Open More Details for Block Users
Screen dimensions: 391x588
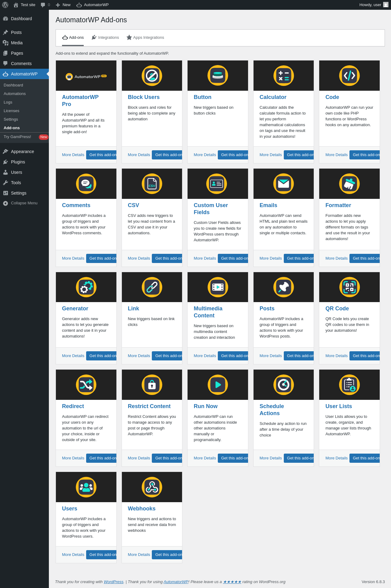[x=139, y=155]
